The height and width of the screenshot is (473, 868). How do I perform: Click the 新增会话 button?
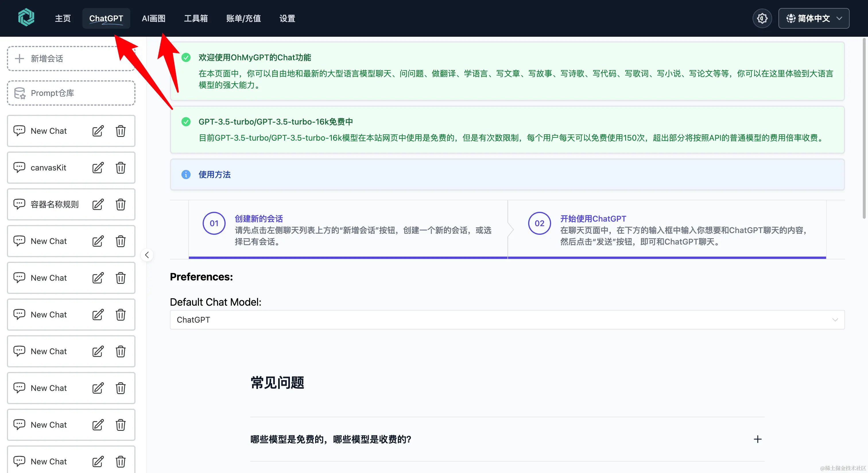point(71,59)
